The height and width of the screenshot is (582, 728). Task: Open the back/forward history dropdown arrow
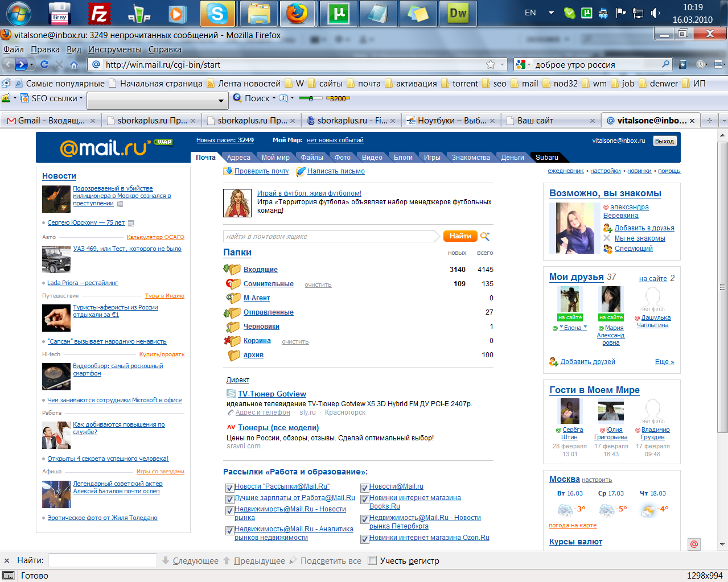click(x=32, y=64)
